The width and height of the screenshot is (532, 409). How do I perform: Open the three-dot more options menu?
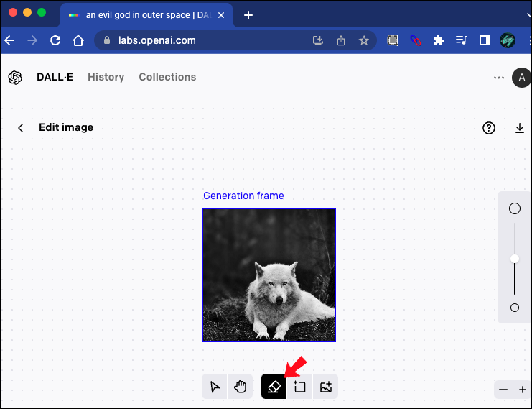[x=499, y=78]
